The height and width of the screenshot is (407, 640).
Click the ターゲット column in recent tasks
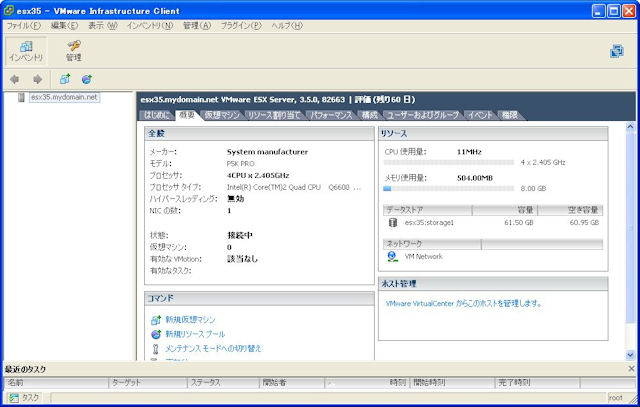148,383
